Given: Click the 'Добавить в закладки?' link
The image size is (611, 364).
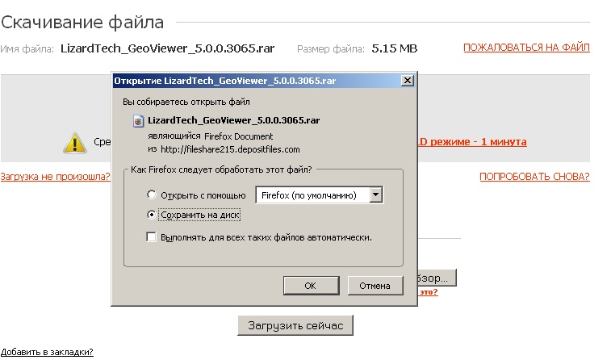Looking at the screenshot, I should 47,352.
